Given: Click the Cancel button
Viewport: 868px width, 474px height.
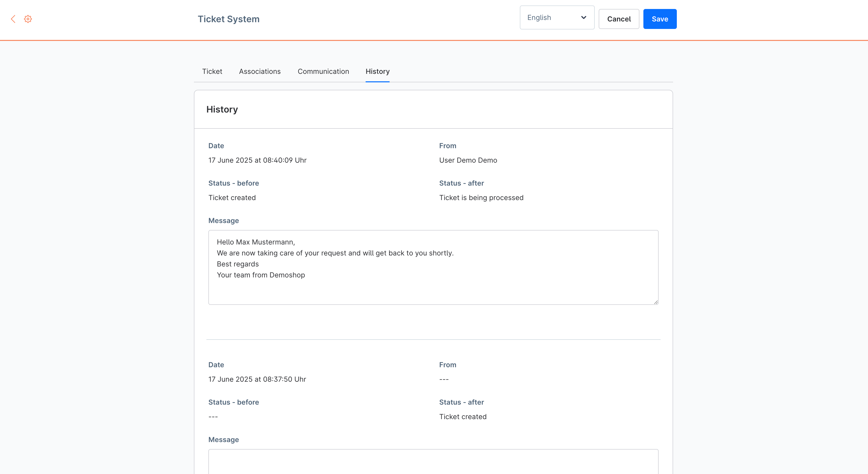Looking at the screenshot, I should click(x=619, y=19).
